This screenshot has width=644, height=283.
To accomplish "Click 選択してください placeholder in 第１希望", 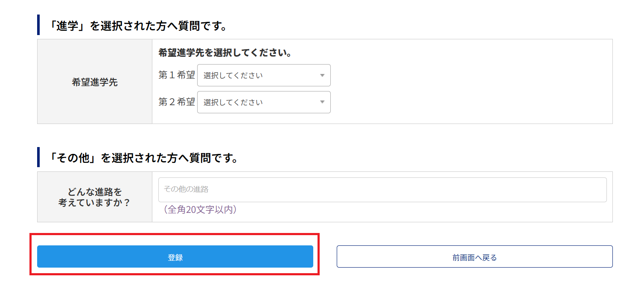I will coord(233,76).
